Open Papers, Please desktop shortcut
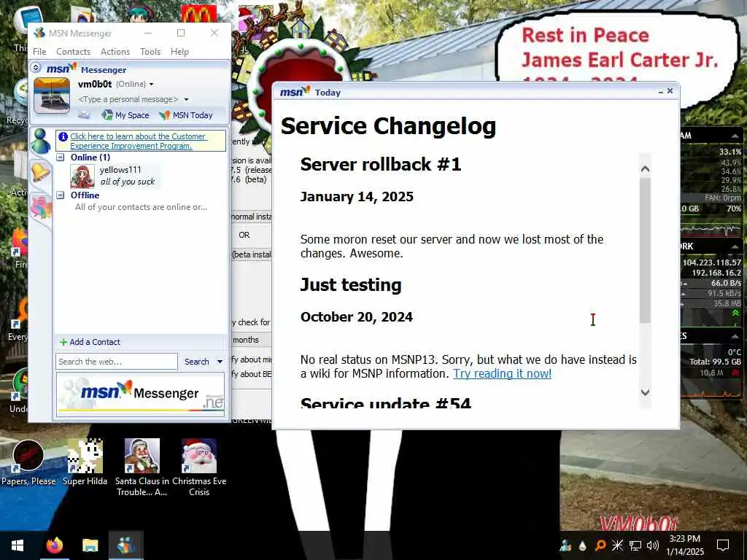Image resolution: width=747 pixels, height=560 pixels. [28, 463]
